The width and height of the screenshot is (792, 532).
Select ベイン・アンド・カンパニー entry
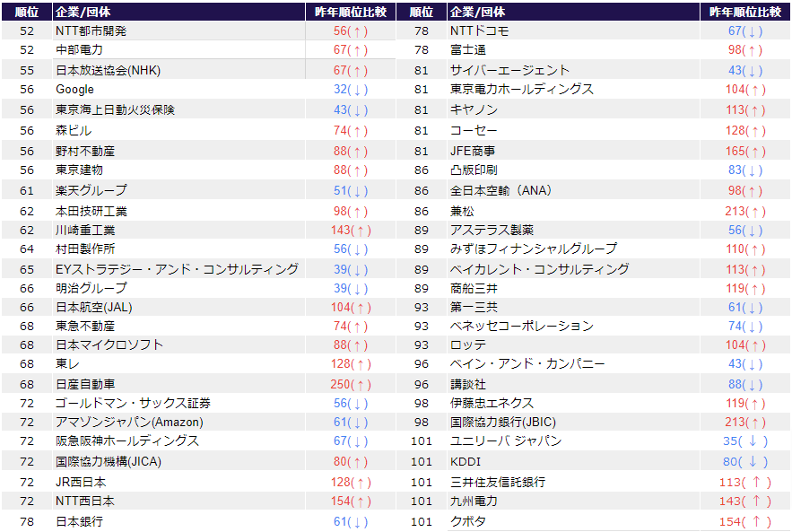pyautogui.click(x=527, y=364)
